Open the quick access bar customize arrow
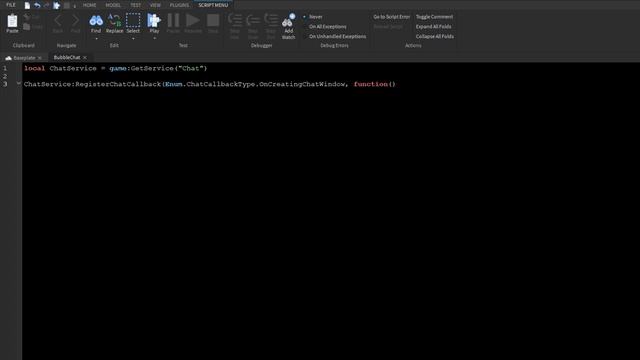The image size is (640, 360). [x=75, y=6]
